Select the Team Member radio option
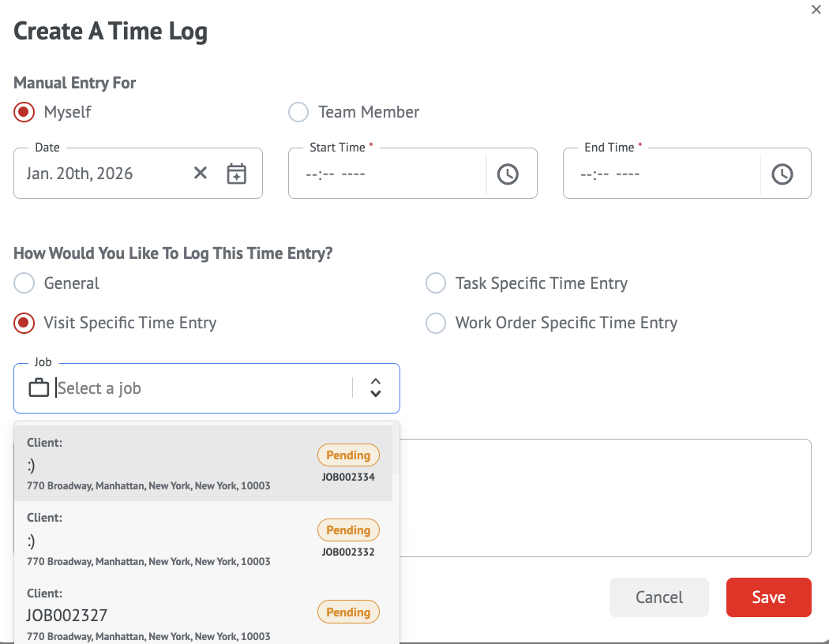This screenshot has width=829, height=644. 298,112
